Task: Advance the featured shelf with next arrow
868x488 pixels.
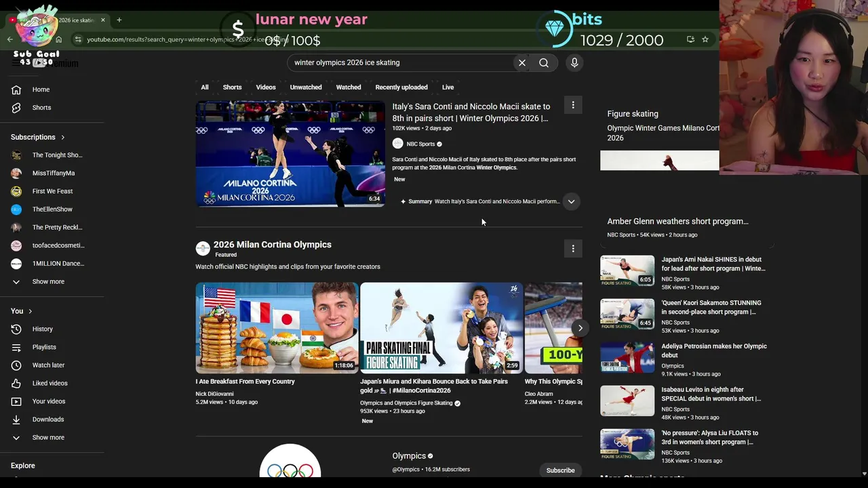Action: [x=580, y=328]
